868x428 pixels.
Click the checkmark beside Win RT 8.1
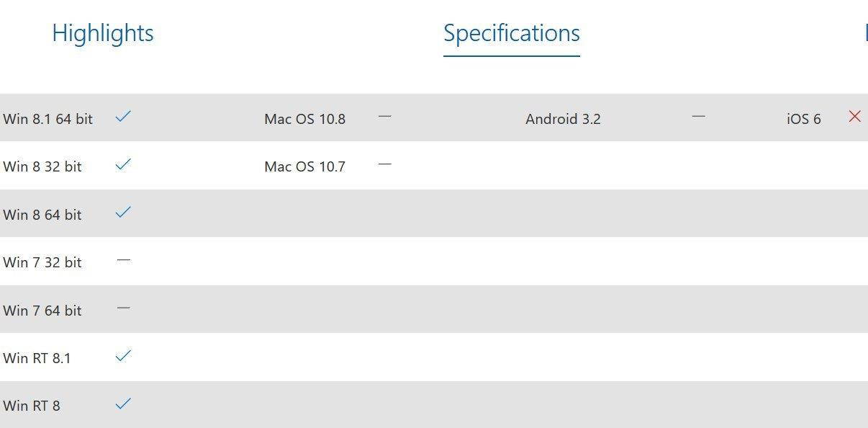pyautogui.click(x=123, y=356)
